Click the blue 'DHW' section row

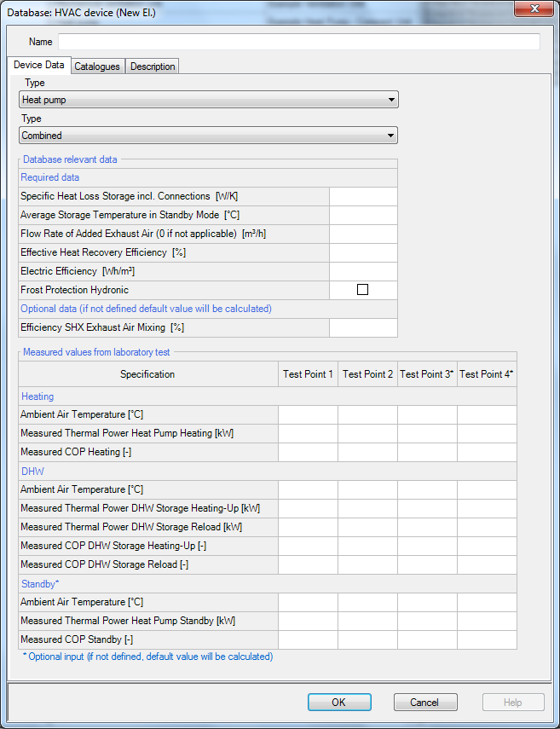point(268,472)
